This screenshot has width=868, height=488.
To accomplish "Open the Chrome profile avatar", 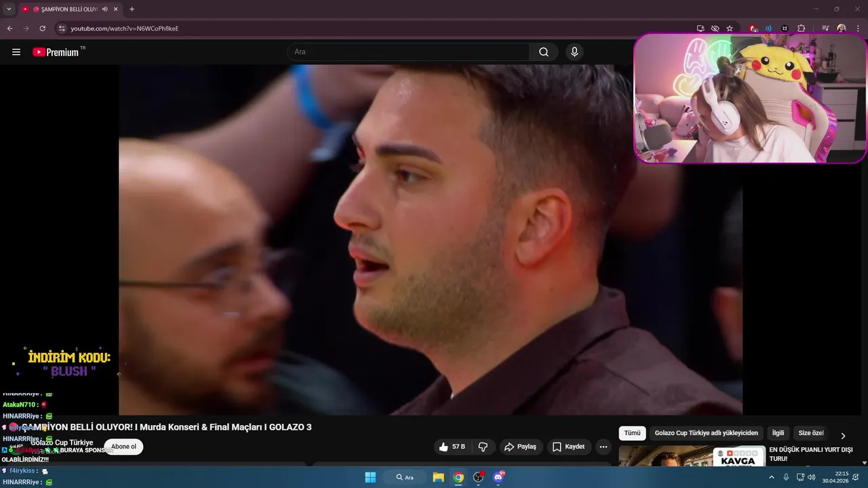I will coord(842,28).
